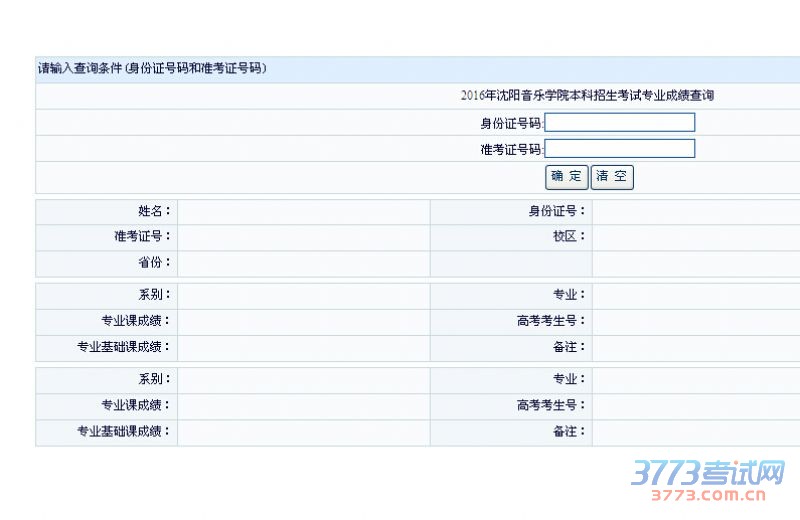Select the empty value cell beside 省份
Viewport: 800px width, 520px height.
[303, 263]
